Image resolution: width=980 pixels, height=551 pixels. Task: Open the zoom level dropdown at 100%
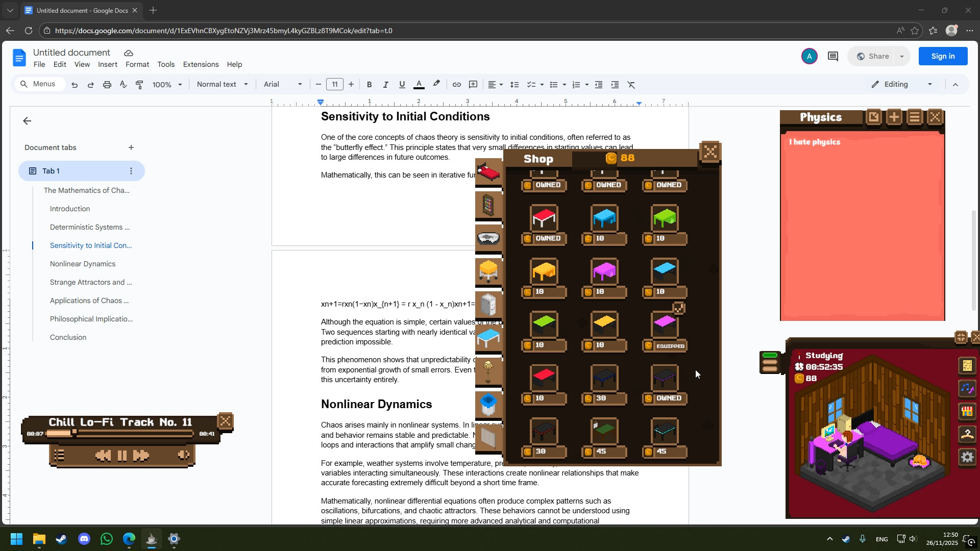pos(167,84)
